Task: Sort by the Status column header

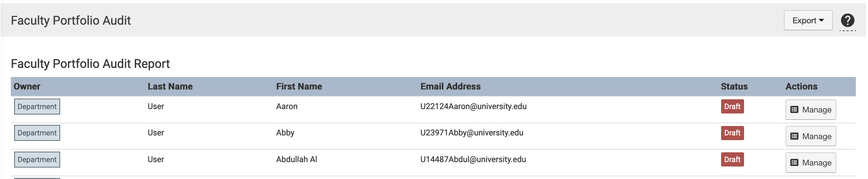Action: click(734, 87)
